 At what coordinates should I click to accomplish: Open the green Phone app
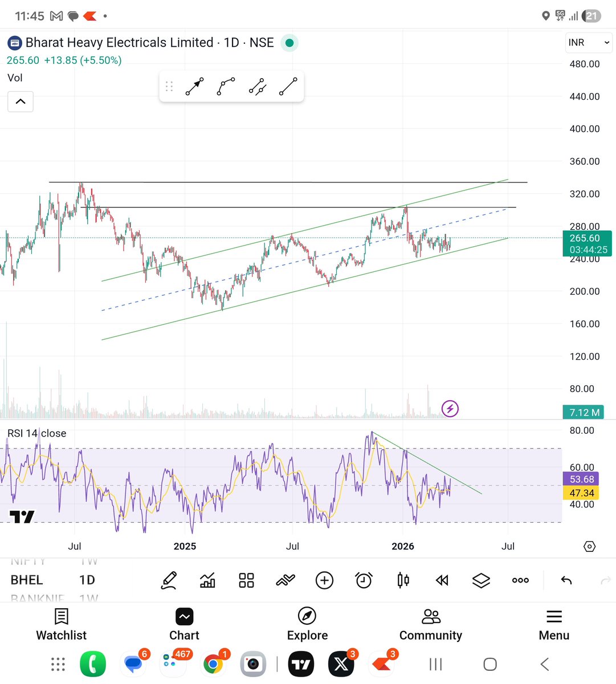[x=93, y=664]
